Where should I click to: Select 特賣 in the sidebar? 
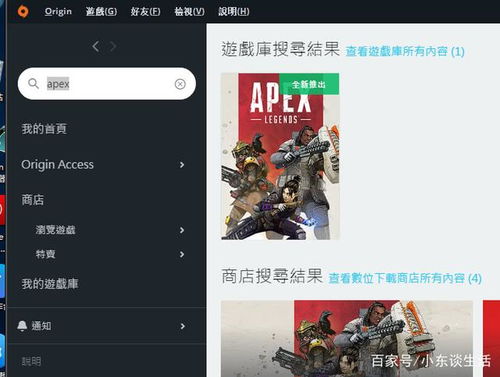(x=46, y=254)
